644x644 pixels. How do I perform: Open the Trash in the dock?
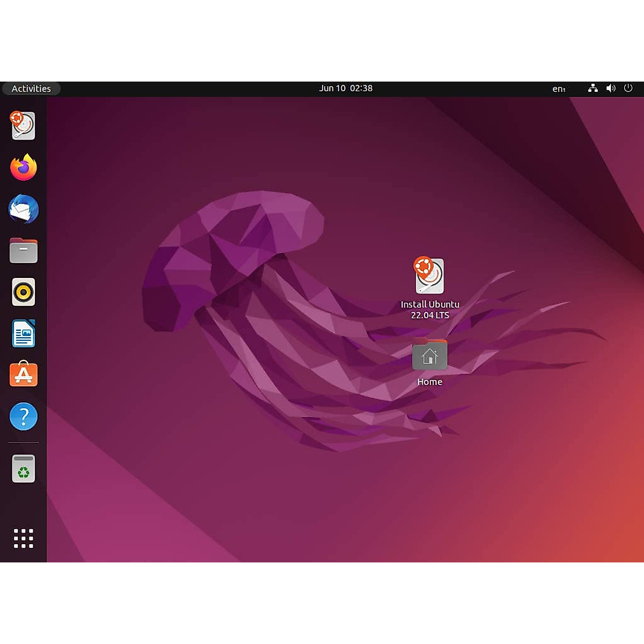tap(23, 469)
